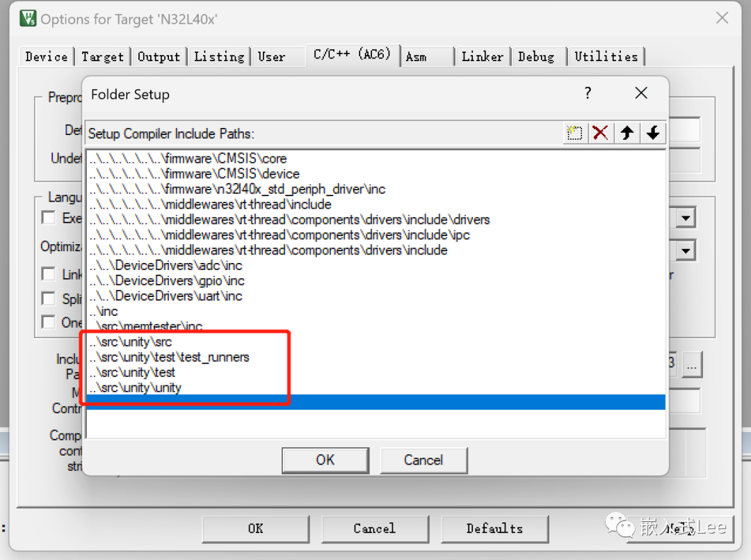Select the firmware\CMSIS\core path
This screenshot has height=560, width=751.
(x=375, y=159)
